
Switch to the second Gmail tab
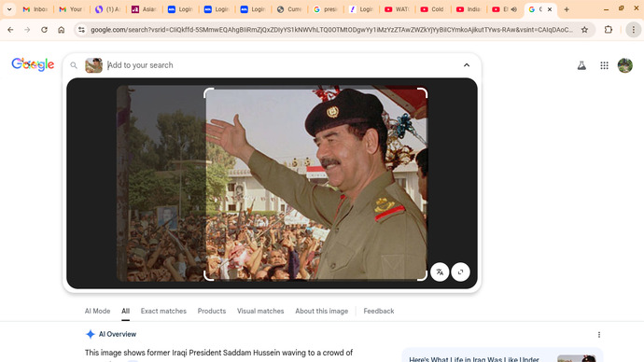[71, 9]
